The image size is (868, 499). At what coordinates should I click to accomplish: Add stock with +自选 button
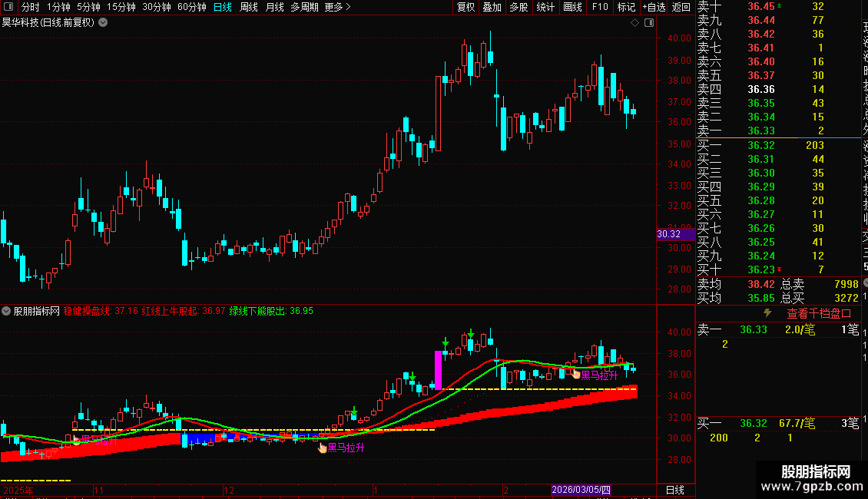tap(654, 7)
